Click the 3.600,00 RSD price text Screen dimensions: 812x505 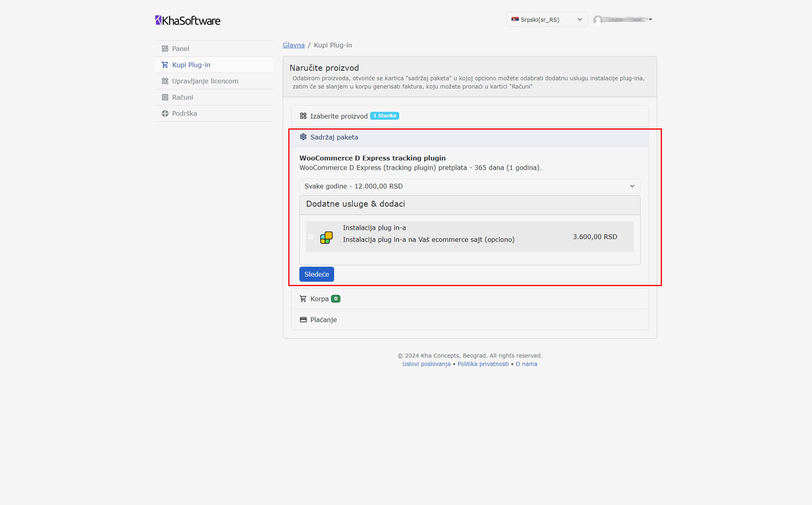click(x=595, y=237)
